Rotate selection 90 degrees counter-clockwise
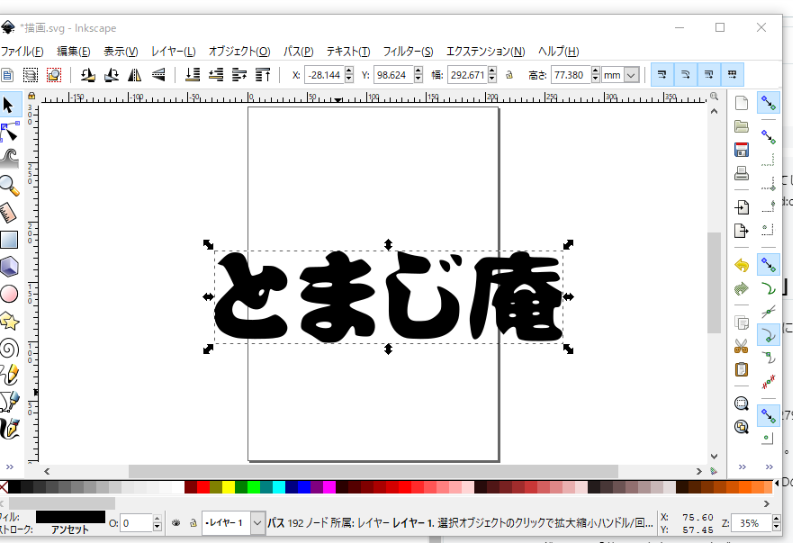The image size is (793, 543). pos(88,75)
